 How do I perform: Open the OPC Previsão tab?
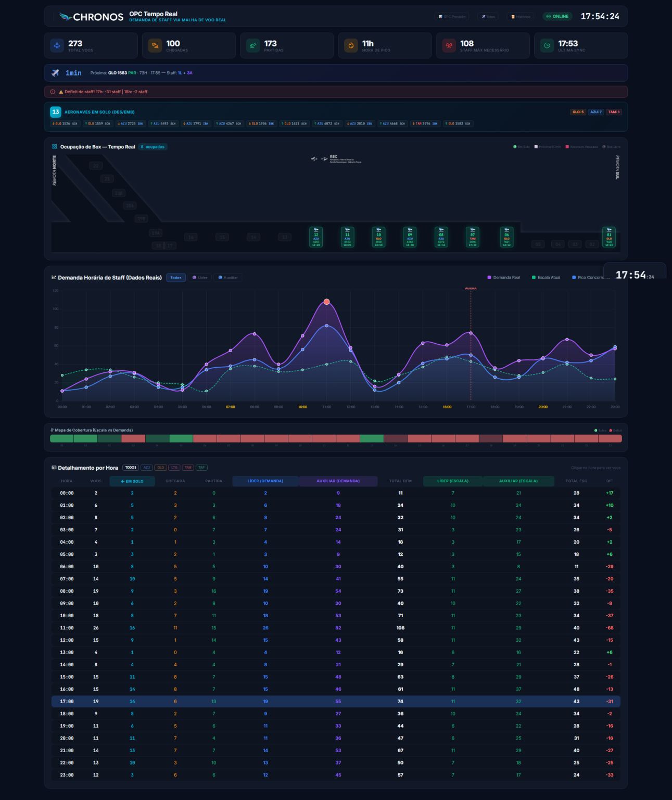pyautogui.click(x=452, y=17)
